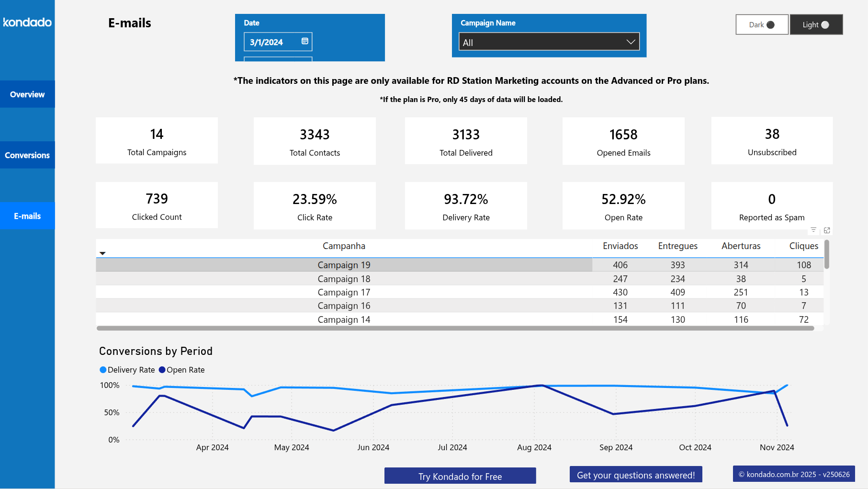Toggle the Open Rate legend item
The height and width of the screenshot is (489, 868).
pos(182,370)
